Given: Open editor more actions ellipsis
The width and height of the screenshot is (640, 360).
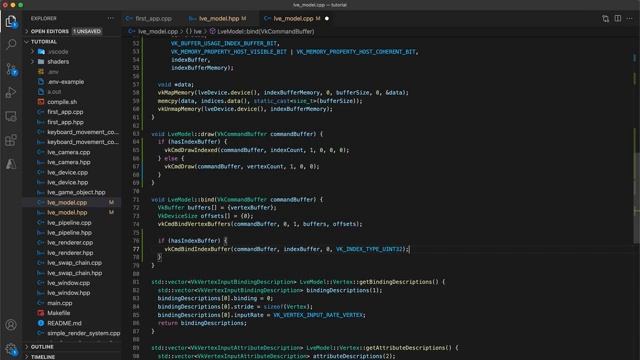Looking at the screenshot, I should pyautogui.click(x=629, y=18).
